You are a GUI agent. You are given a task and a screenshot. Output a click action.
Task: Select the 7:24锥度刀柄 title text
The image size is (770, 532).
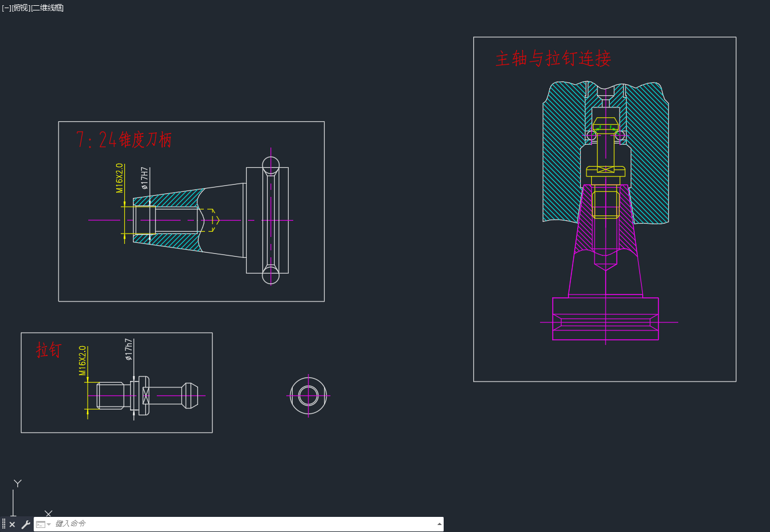(124, 140)
